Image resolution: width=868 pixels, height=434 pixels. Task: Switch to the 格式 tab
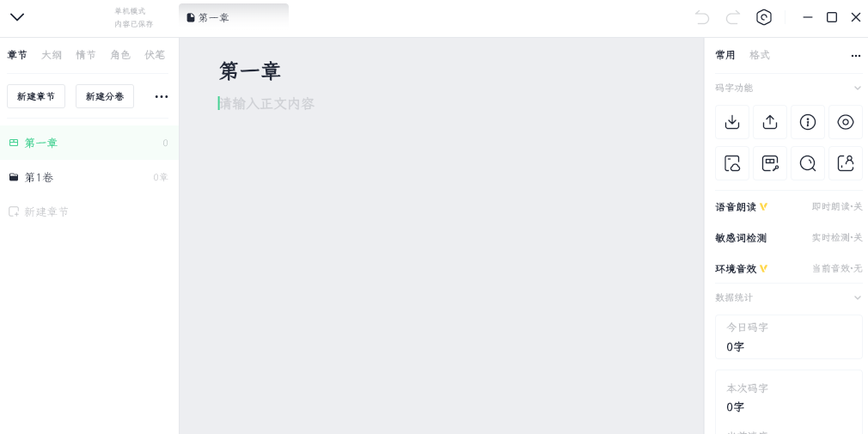tap(760, 55)
